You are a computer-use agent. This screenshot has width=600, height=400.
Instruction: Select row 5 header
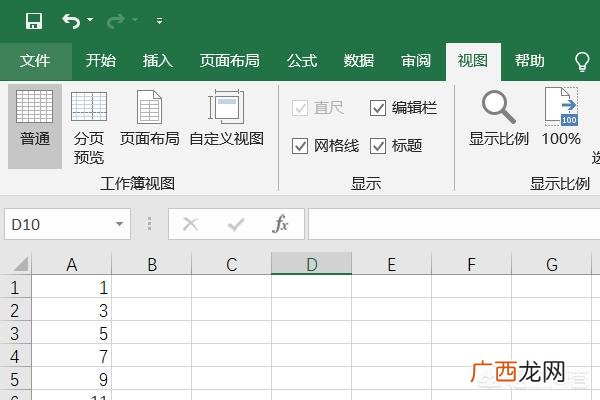click(15, 379)
